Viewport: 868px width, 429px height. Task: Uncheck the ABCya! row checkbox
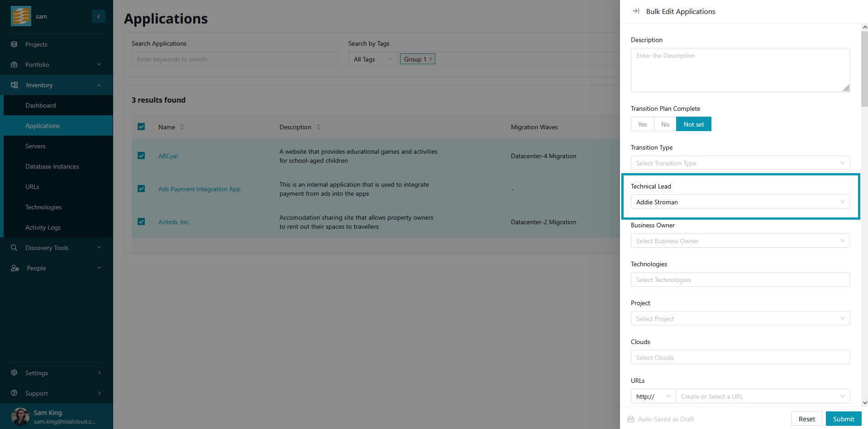[x=141, y=156]
